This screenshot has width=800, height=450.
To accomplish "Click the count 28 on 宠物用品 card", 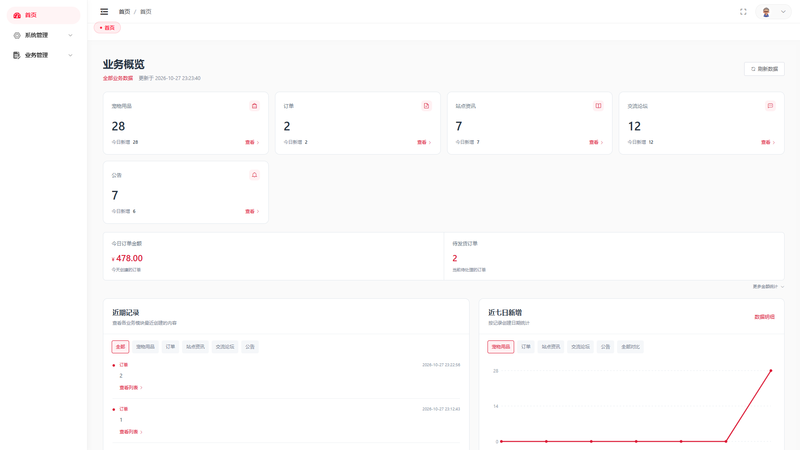I will click(118, 126).
